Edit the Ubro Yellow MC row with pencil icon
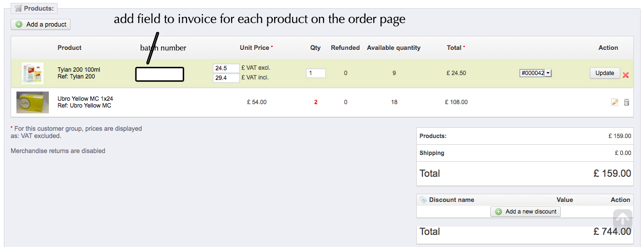 click(x=615, y=102)
